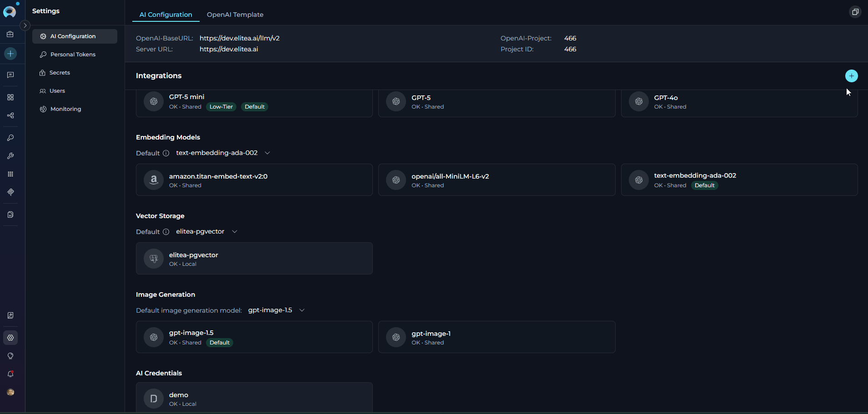Open the briefcase project icon in sidebar

[x=10, y=34]
